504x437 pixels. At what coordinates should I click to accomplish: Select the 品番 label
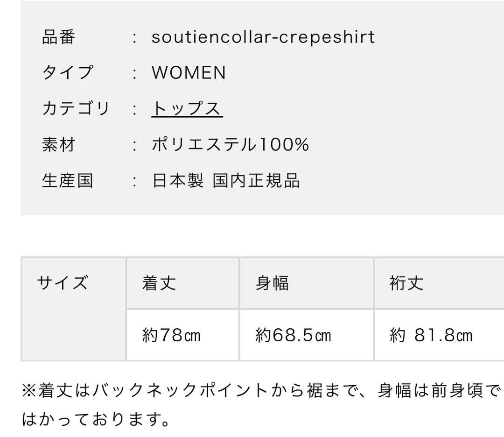(x=58, y=37)
